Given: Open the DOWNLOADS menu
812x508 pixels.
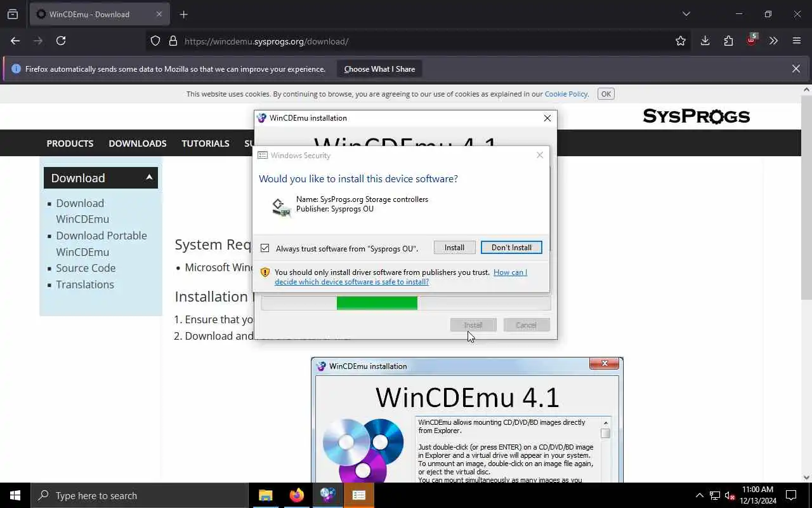Looking at the screenshot, I should coord(138,144).
